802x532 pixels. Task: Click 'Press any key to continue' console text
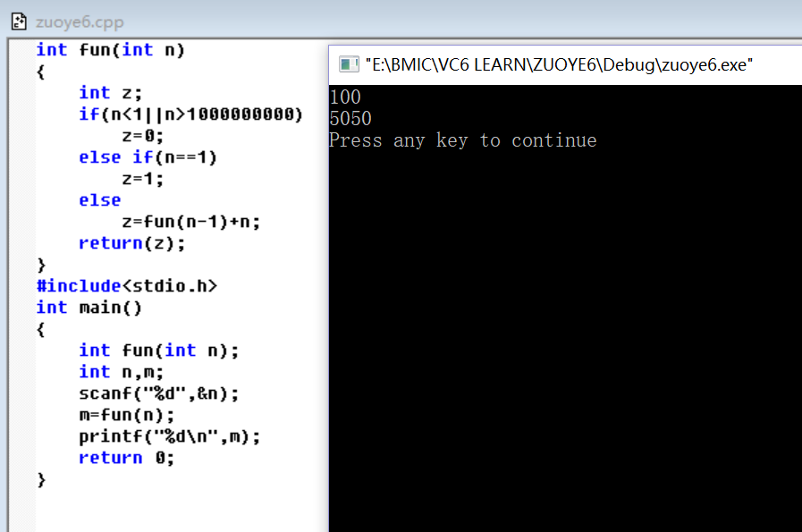click(x=462, y=140)
